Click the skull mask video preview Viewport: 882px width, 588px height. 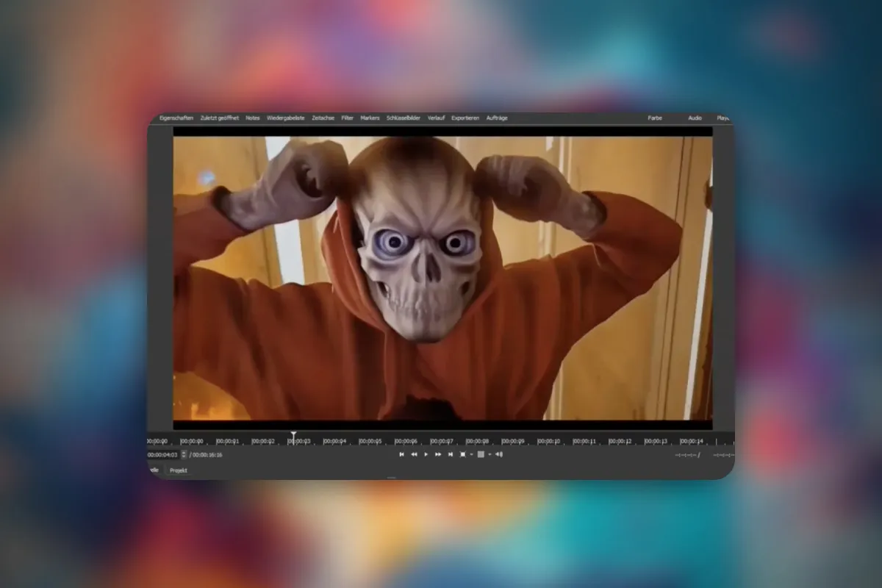pos(442,279)
